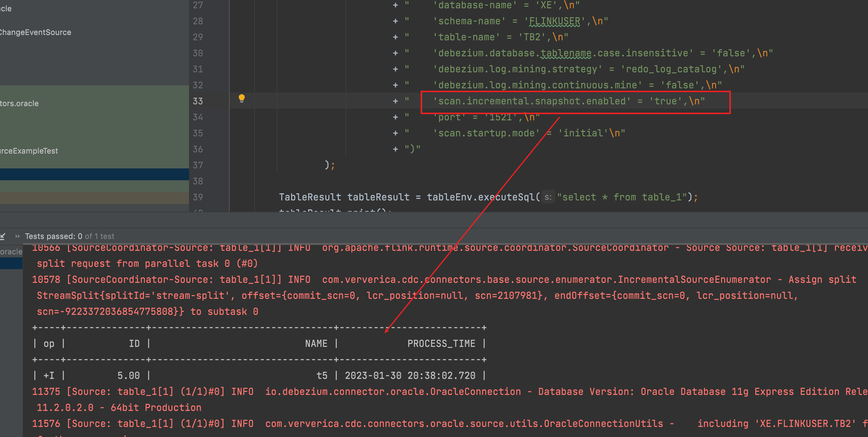Click line number 33 in the editor gutter
The image size is (868, 437).
tap(198, 101)
